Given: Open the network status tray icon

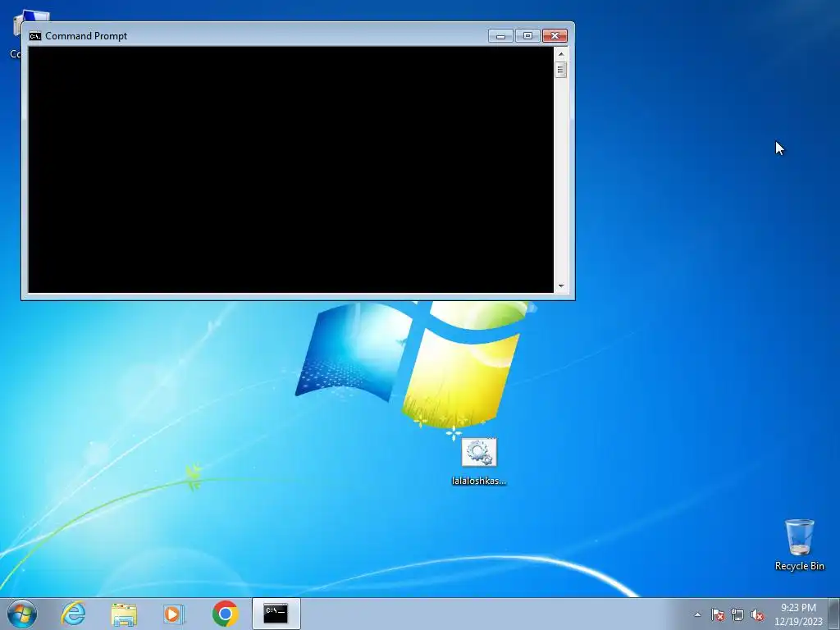Looking at the screenshot, I should (737, 614).
